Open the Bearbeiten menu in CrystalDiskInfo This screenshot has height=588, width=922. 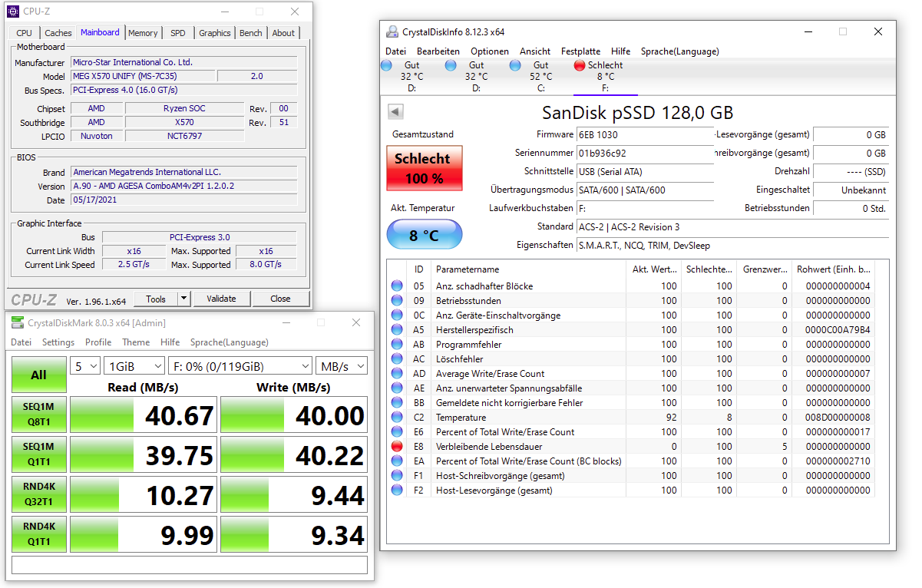coord(438,51)
